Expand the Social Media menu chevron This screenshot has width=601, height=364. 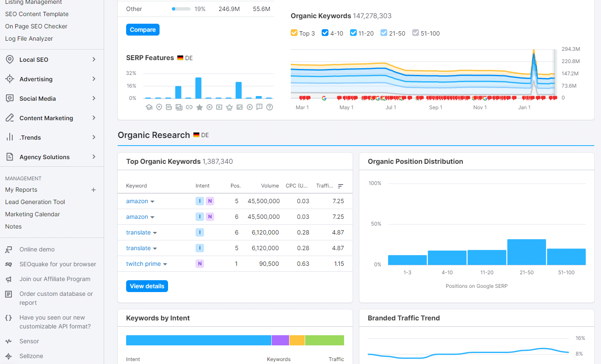94,99
